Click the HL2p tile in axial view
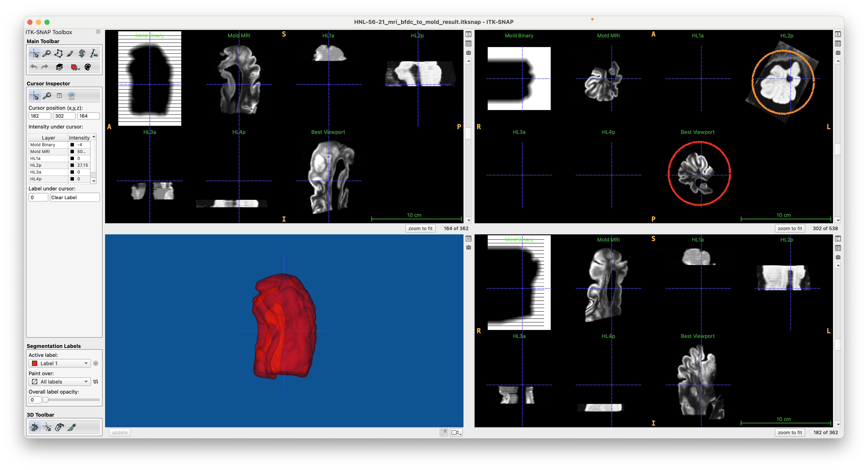868x470 pixels. 786,79
